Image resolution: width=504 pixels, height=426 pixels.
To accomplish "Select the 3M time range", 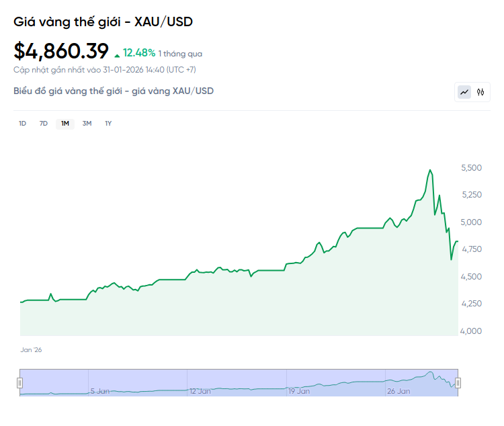I will pos(87,123).
